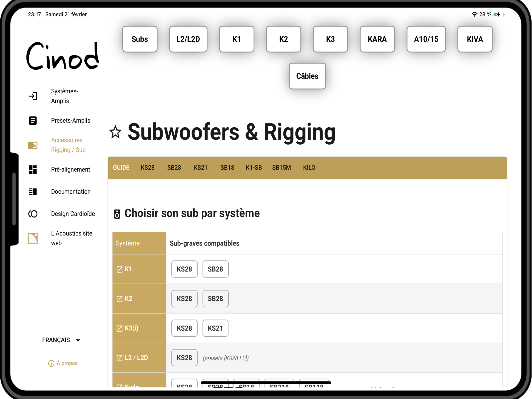The width and height of the screenshot is (532, 399).
Task: Open the A10/15 section button
Action: (x=426, y=39)
